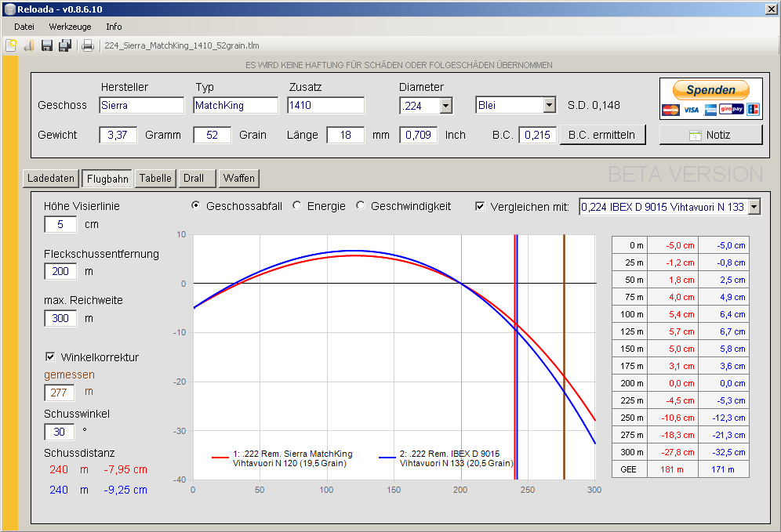Screen dimensions: 781x532
Task: Click the VISA logo under Spenden
Action: 692,110
